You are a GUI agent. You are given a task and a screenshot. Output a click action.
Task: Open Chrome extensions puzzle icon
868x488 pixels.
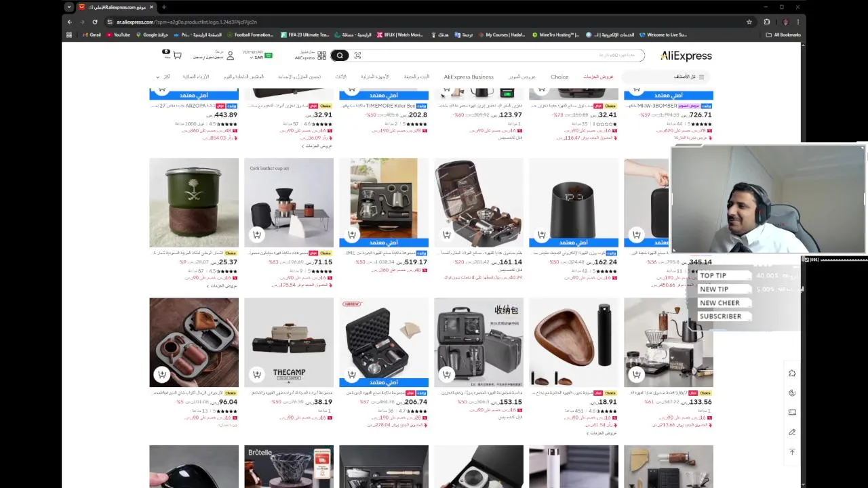(767, 22)
